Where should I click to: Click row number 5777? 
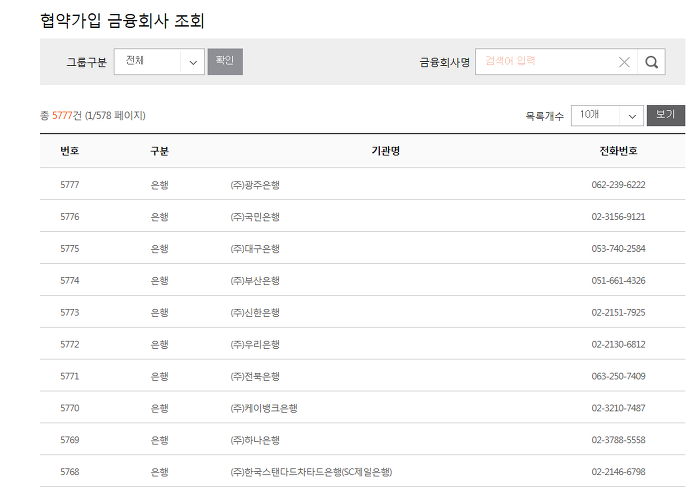70,185
